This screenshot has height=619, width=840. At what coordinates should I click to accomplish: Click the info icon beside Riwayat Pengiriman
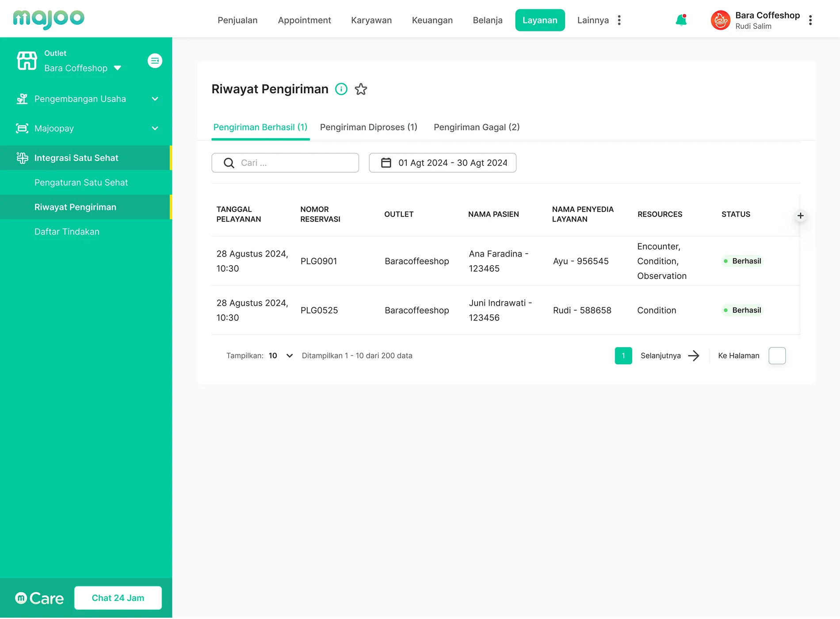(341, 89)
